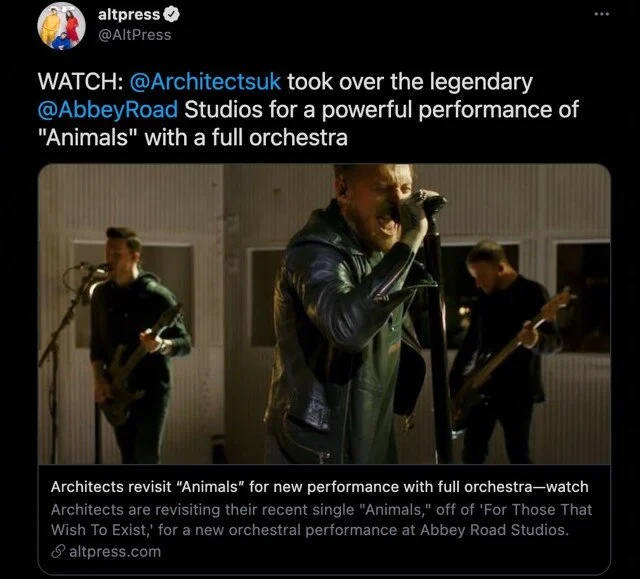Click the chain link icon beside altpress.com
640x579 pixels.
pos(58,552)
